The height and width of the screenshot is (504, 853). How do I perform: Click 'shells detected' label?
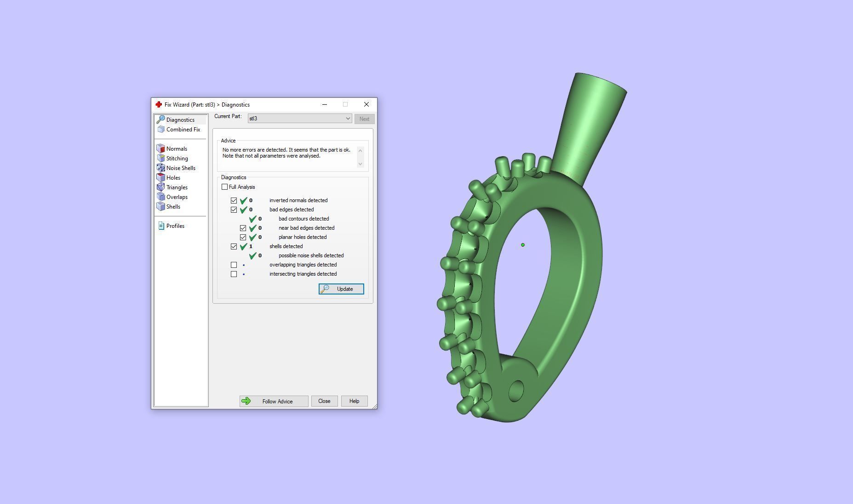coord(286,246)
